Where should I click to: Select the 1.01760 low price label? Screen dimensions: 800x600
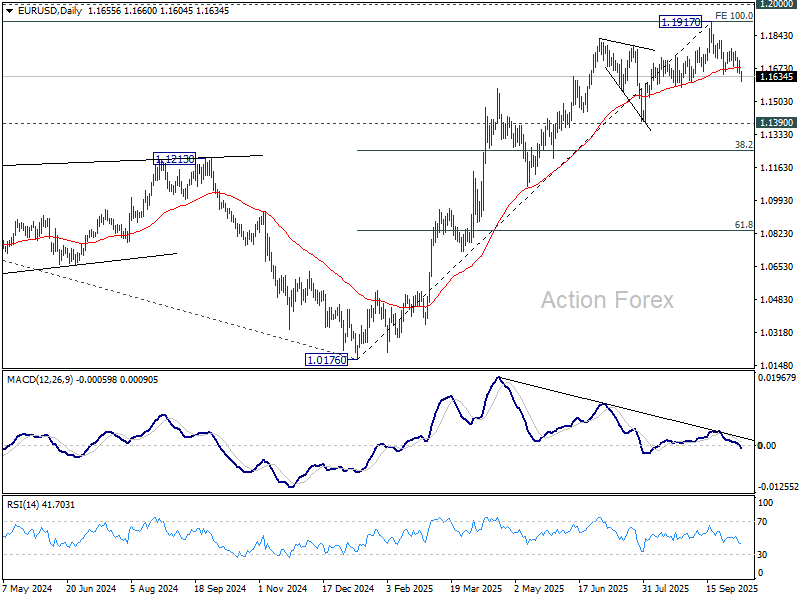[x=327, y=360]
